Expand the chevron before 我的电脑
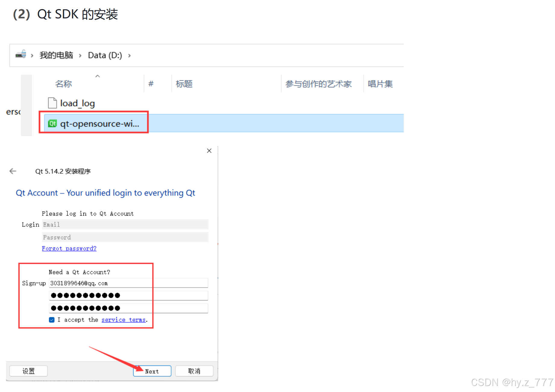Viewport: 555px width, 392px height. click(32, 55)
